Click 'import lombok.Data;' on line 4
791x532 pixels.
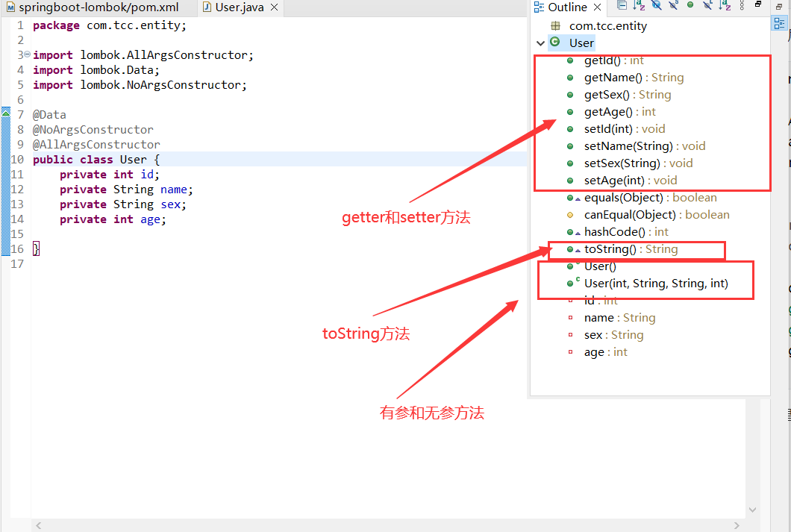[96, 70]
